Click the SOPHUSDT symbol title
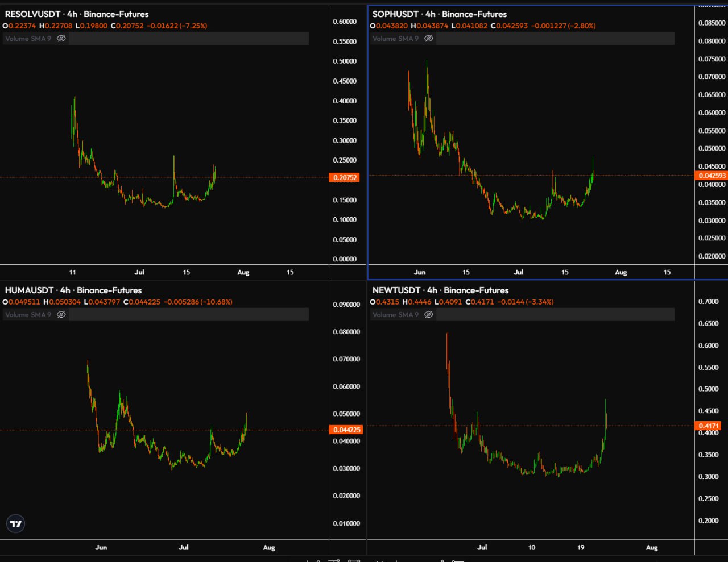 point(396,14)
